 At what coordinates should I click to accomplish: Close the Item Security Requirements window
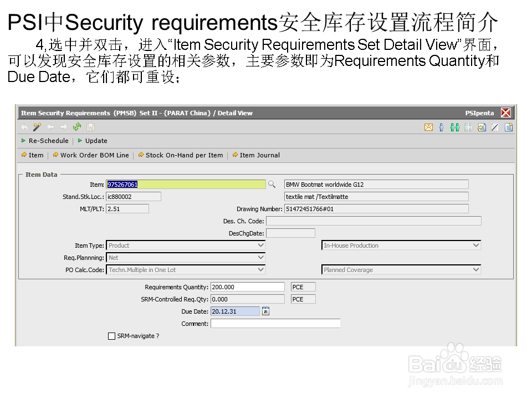(506, 112)
